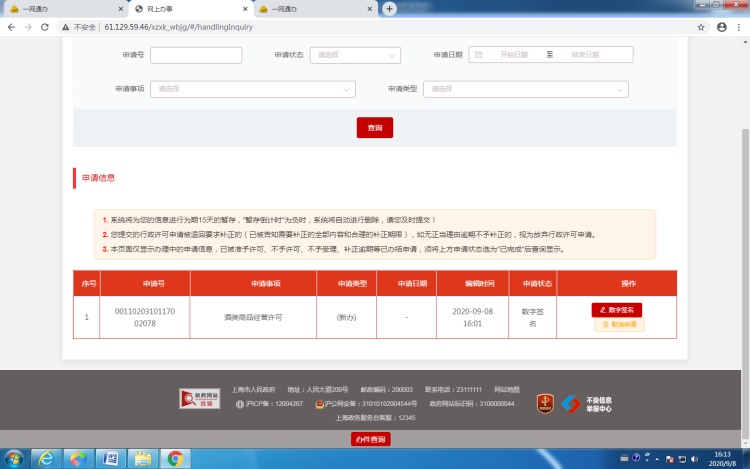The width and height of the screenshot is (750, 469).
Task: Open Google Chrome from the taskbar
Action: click(174, 458)
